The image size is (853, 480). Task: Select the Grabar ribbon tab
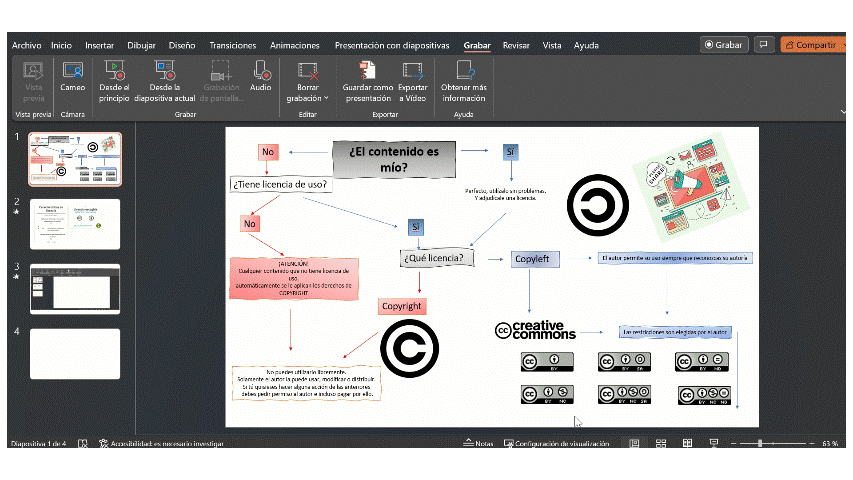click(477, 46)
